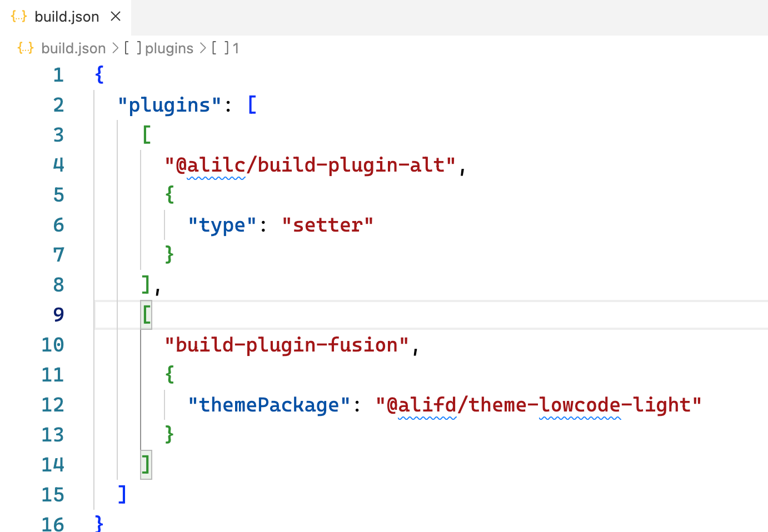Click the opening brace on line 5
The width and height of the screenshot is (768, 532).
click(169, 195)
